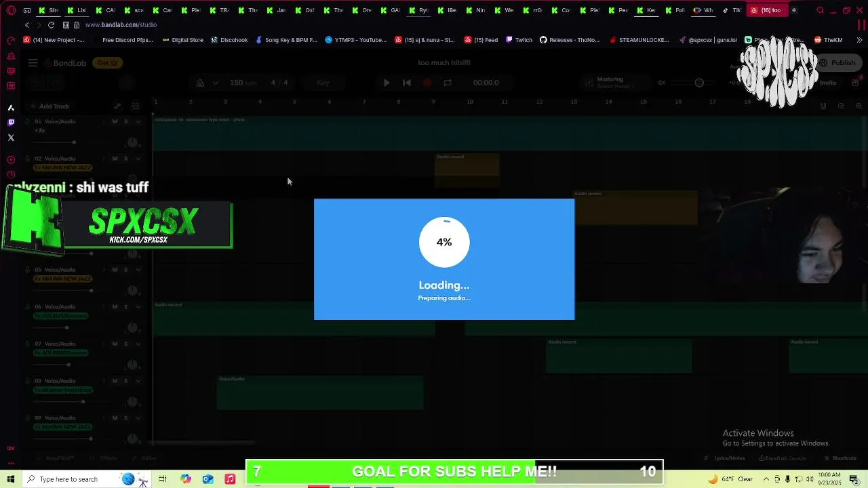
Task: Adjust the master volume slider knob
Action: coord(699,83)
